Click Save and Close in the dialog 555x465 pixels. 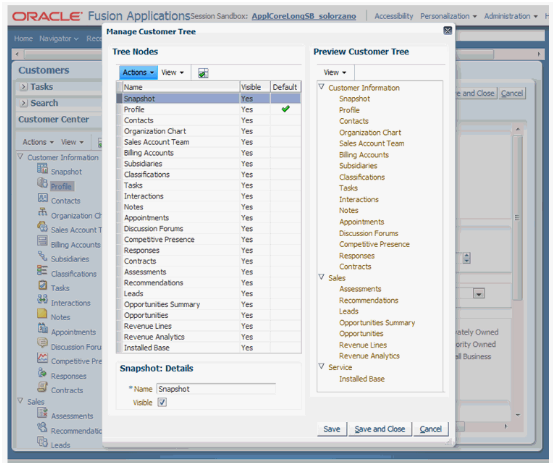pyautogui.click(x=380, y=429)
